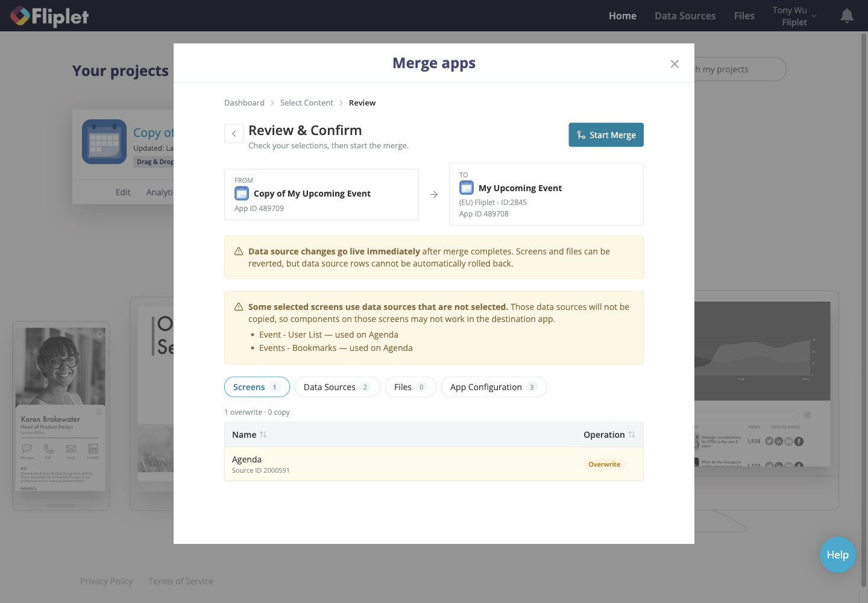
Task: Start the merge with Start Merge button
Action: point(606,135)
